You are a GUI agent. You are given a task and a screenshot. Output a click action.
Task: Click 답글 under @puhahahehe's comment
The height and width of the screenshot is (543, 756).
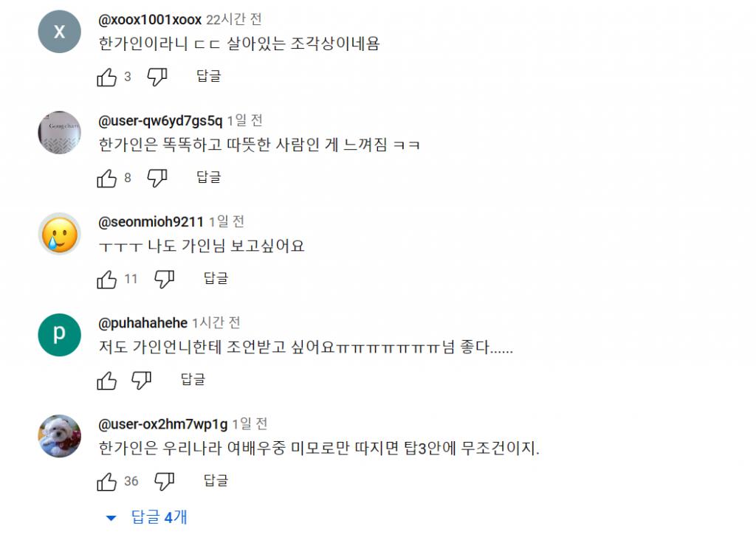click(x=193, y=379)
